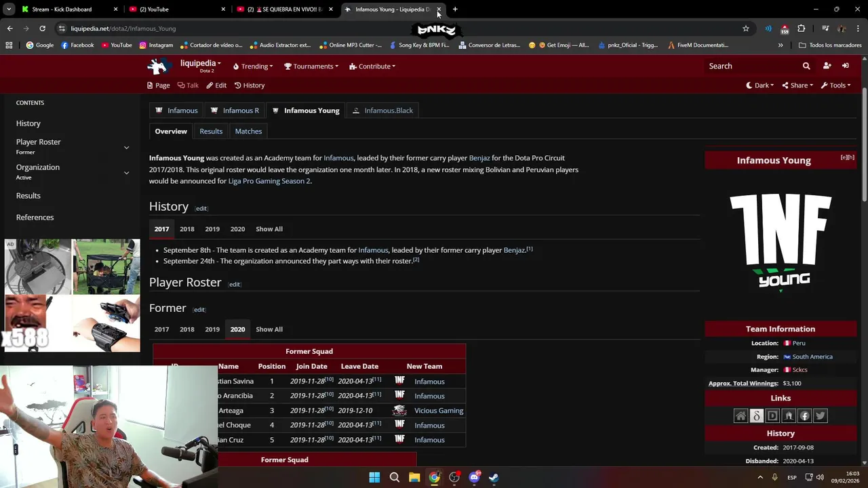This screenshot has width=868, height=488.
Task: Click the create account person icon
Action: coord(827,66)
